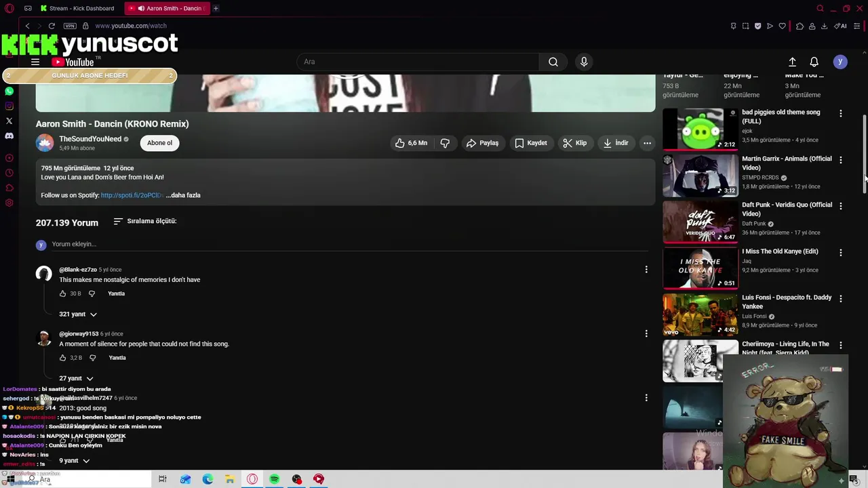
Task: Open the Opera menu logo
Action: [x=9, y=8]
